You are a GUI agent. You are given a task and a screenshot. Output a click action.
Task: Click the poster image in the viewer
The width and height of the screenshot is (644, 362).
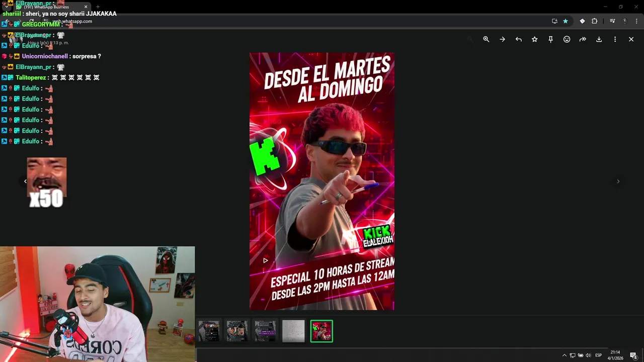click(322, 182)
